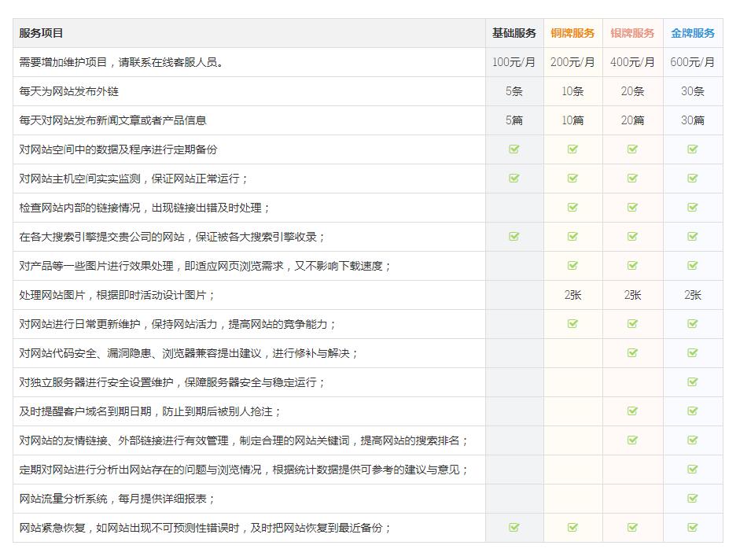Click the 金牌服务 checkmark for 网站流量分析系统 row
The image size is (740, 560).
(692, 498)
